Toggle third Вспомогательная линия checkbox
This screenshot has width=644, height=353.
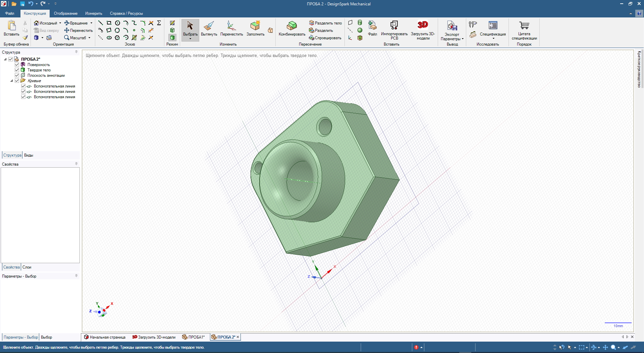pos(23,97)
